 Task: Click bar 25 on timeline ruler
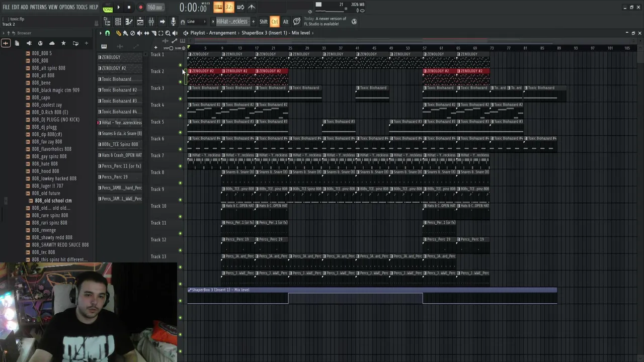pyautogui.click(x=290, y=48)
